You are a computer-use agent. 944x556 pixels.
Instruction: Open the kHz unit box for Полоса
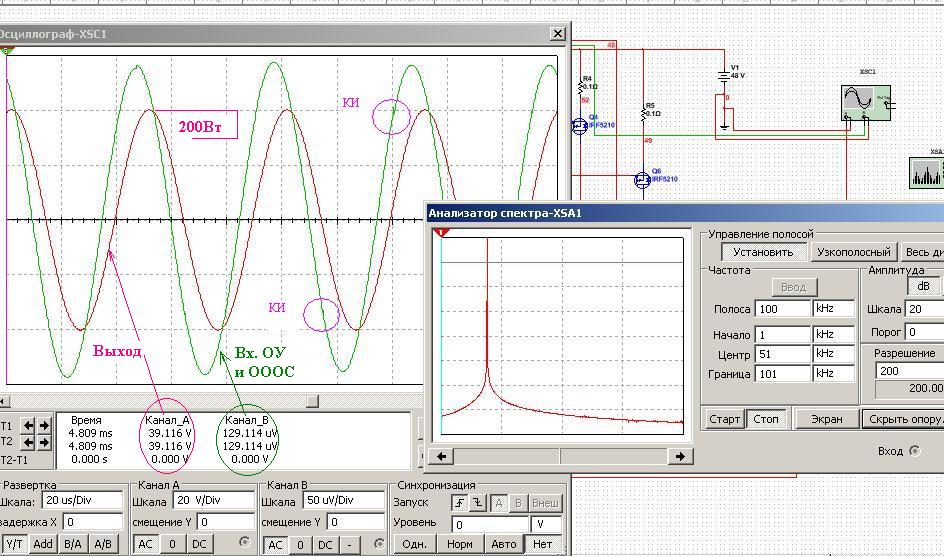[x=834, y=308]
